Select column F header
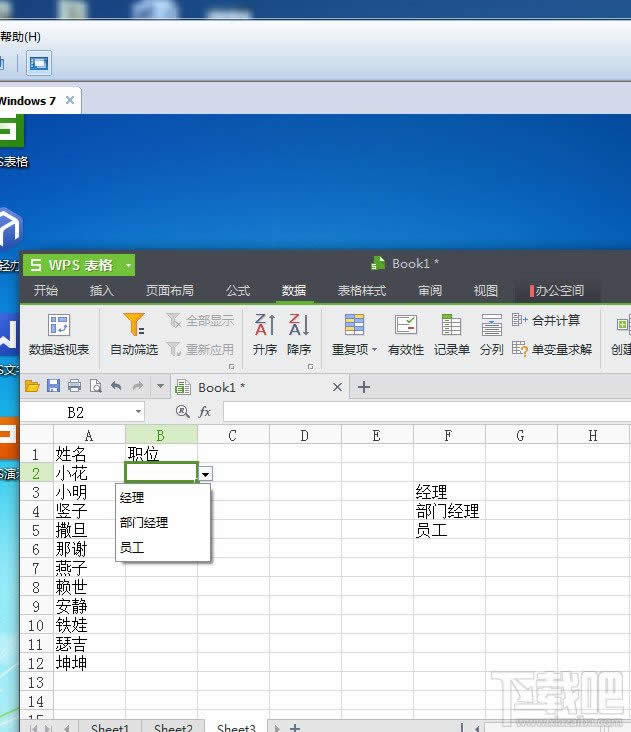631x732 pixels. pyautogui.click(x=449, y=435)
